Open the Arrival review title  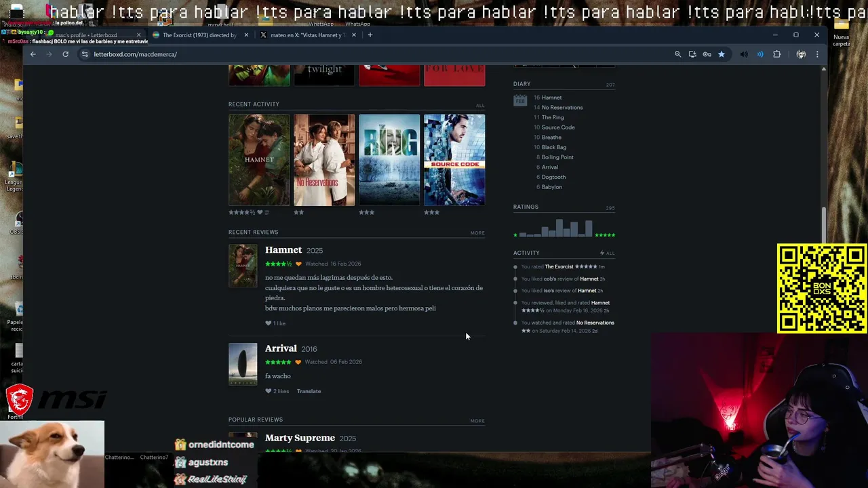(x=281, y=348)
